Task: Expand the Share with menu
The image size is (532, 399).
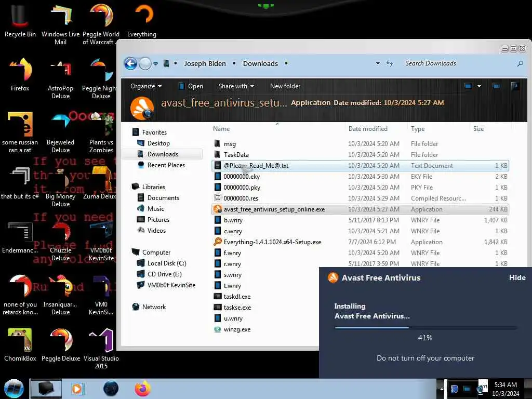Action: click(236, 86)
